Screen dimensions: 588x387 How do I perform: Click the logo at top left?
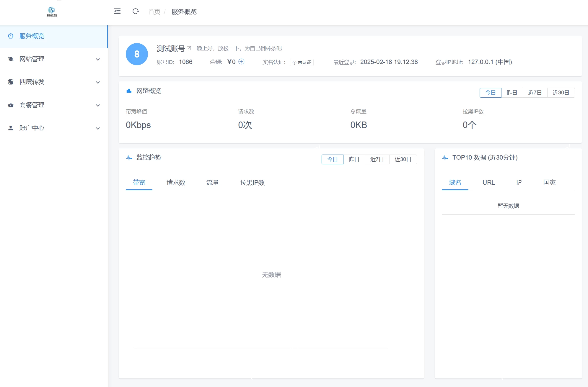52,12
